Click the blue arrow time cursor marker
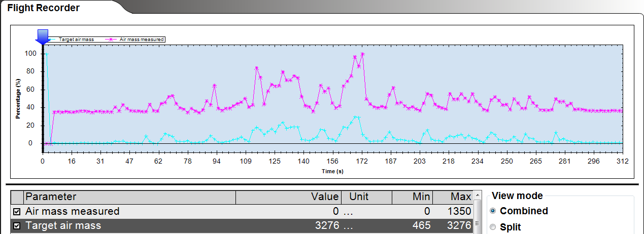 point(43,36)
